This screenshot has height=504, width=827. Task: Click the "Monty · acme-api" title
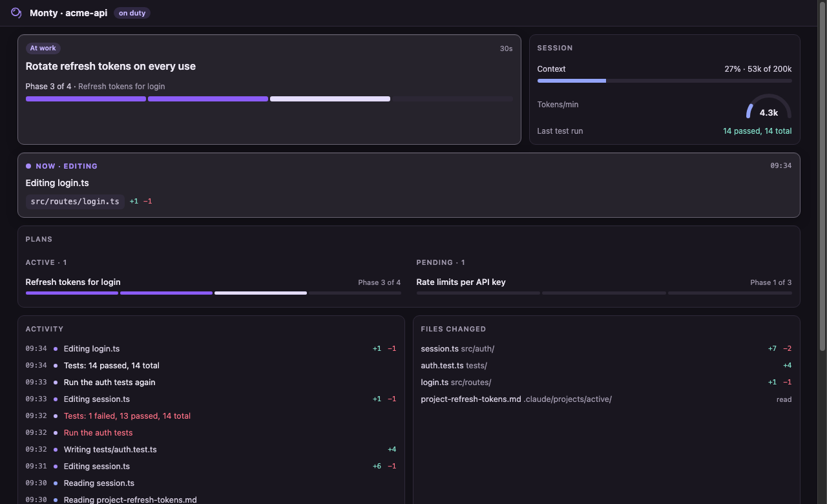coord(68,13)
